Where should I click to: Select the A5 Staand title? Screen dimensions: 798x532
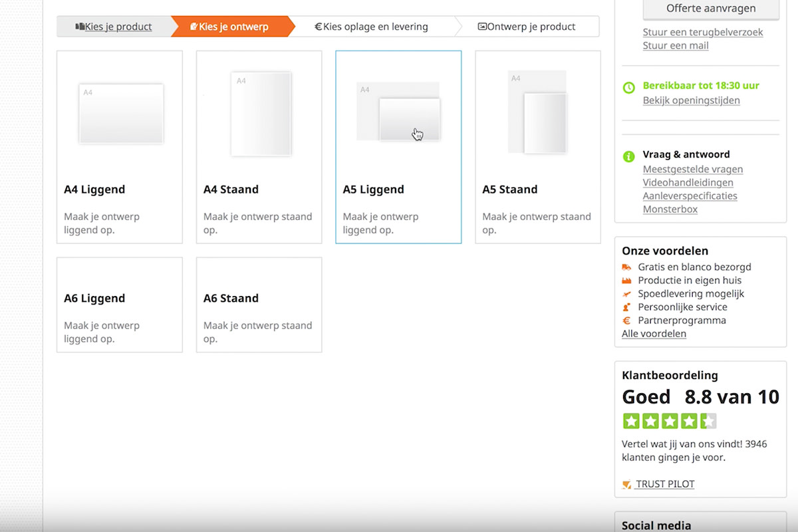click(x=509, y=190)
